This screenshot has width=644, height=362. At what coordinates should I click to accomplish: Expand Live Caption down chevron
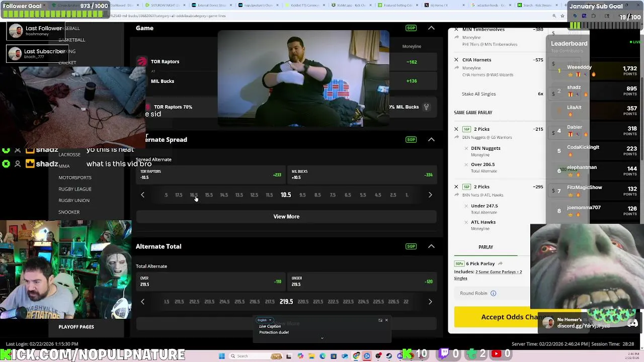point(322,338)
